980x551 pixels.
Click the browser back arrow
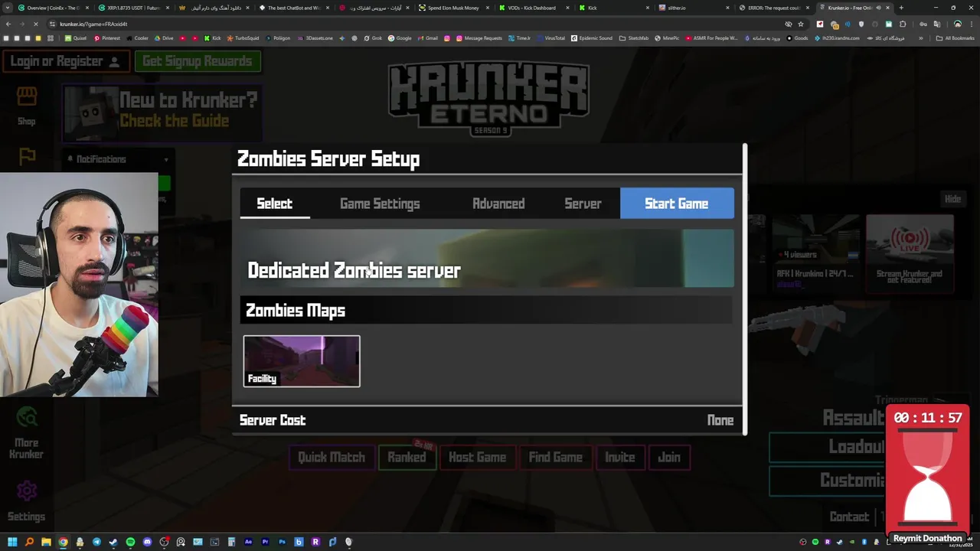click(x=8, y=24)
